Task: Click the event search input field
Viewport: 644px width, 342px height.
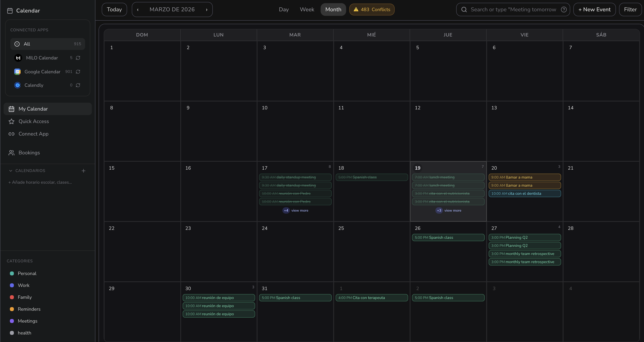Action: coord(513,10)
